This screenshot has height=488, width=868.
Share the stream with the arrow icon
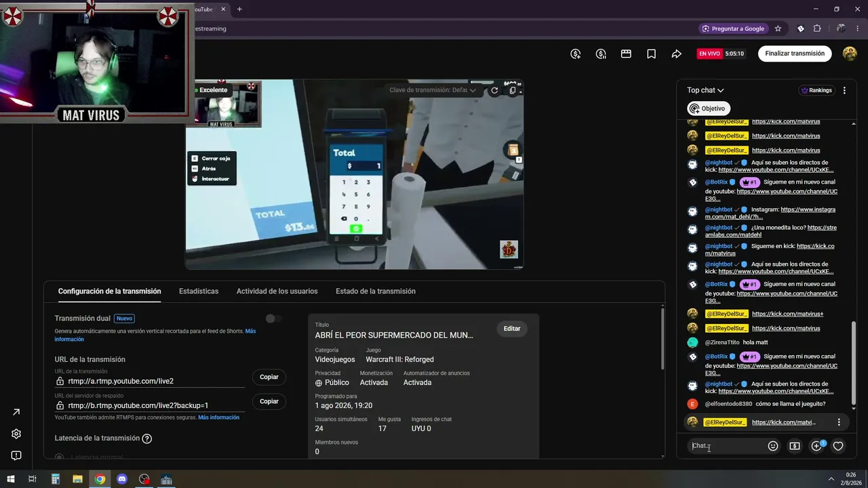676,54
